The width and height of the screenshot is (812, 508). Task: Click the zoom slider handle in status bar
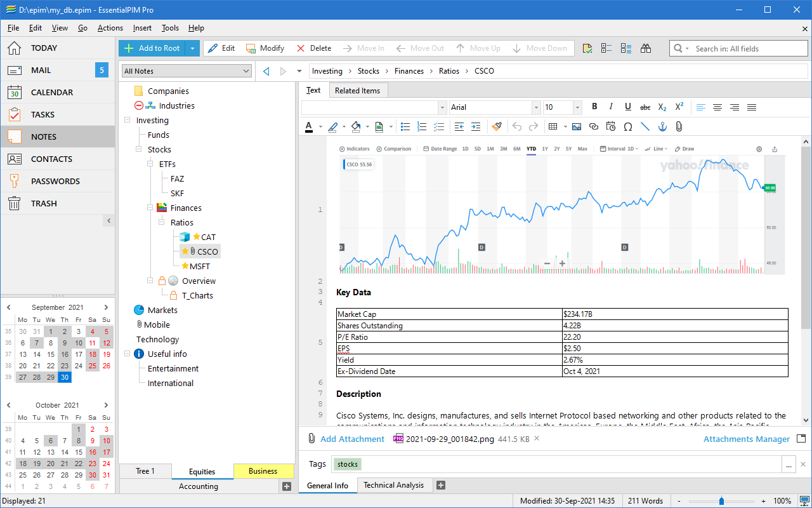(x=721, y=501)
